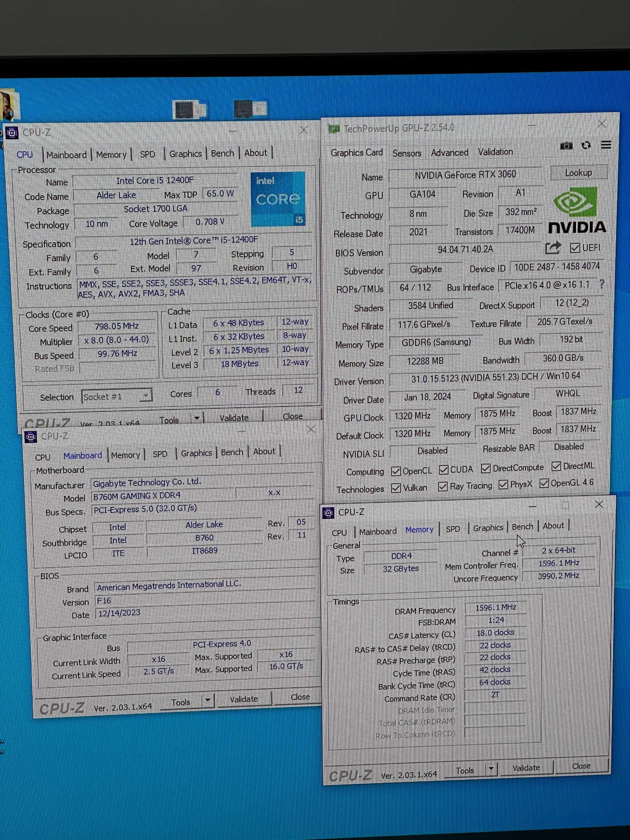Viewport: 630px width, 840px height.
Task: Toggle the DirectCompute checkbox
Action: click(485, 469)
